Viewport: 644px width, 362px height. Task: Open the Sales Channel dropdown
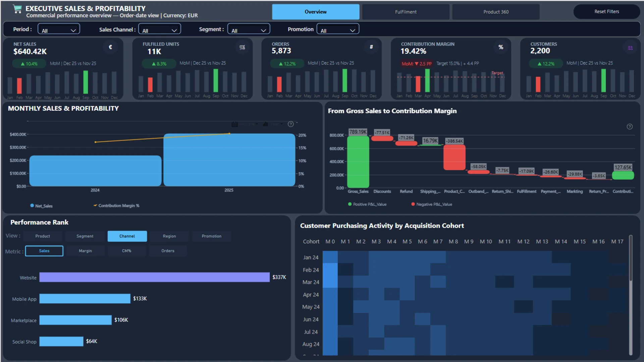(160, 29)
